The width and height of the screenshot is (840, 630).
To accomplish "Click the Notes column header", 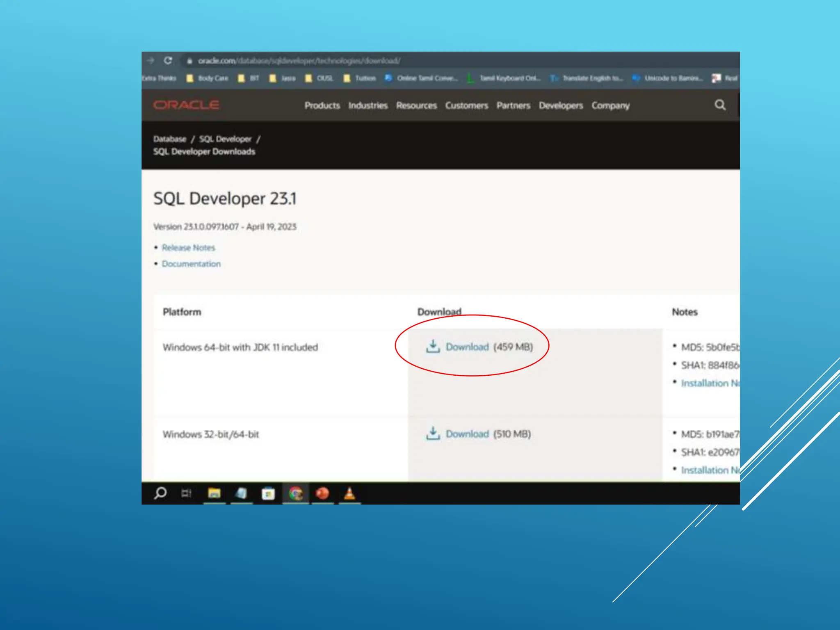I will pyautogui.click(x=685, y=312).
